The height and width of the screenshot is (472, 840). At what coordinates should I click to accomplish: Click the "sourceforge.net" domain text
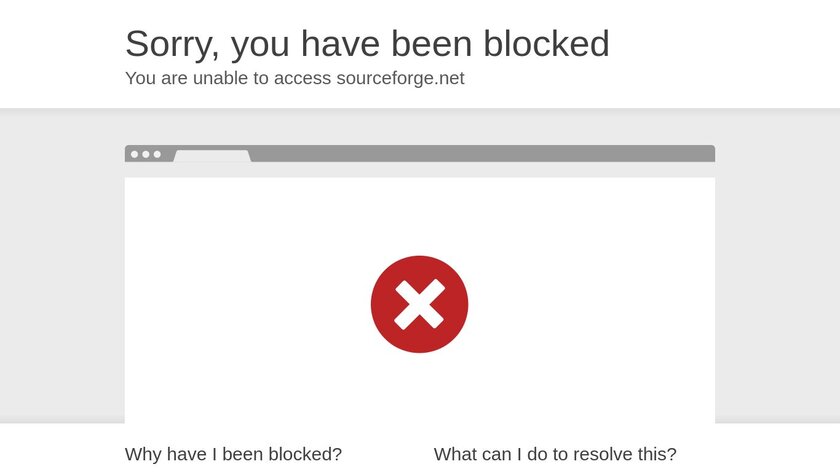pos(400,78)
